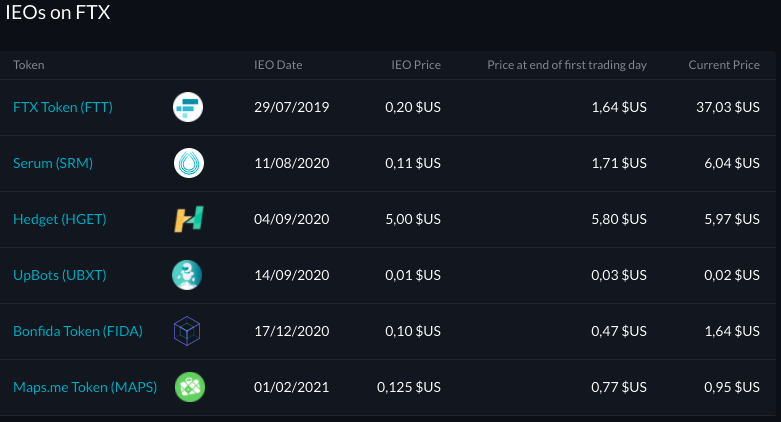The width and height of the screenshot is (781, 422).
Task: Open the UpBots (UBXT) link
Action: point(59,275)
